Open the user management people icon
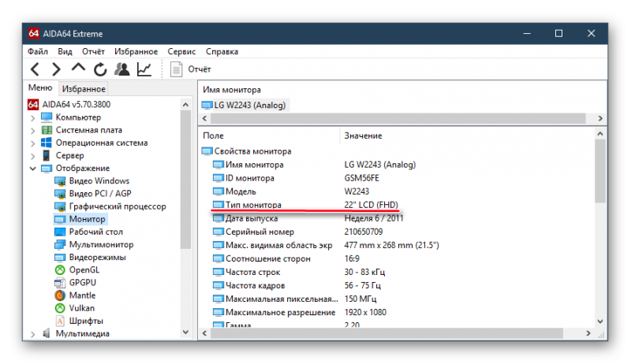 122,69
